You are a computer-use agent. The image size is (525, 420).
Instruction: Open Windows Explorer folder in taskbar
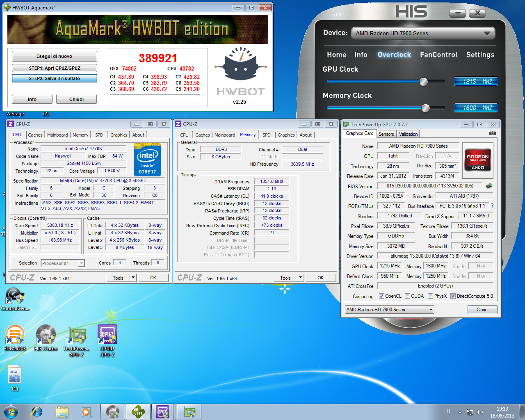tap(62, 412)
